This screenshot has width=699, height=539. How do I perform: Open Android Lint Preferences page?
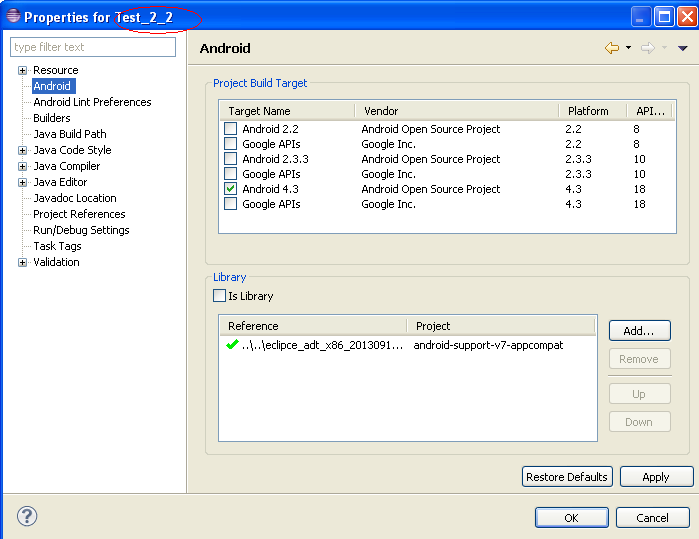pos(92,102)
